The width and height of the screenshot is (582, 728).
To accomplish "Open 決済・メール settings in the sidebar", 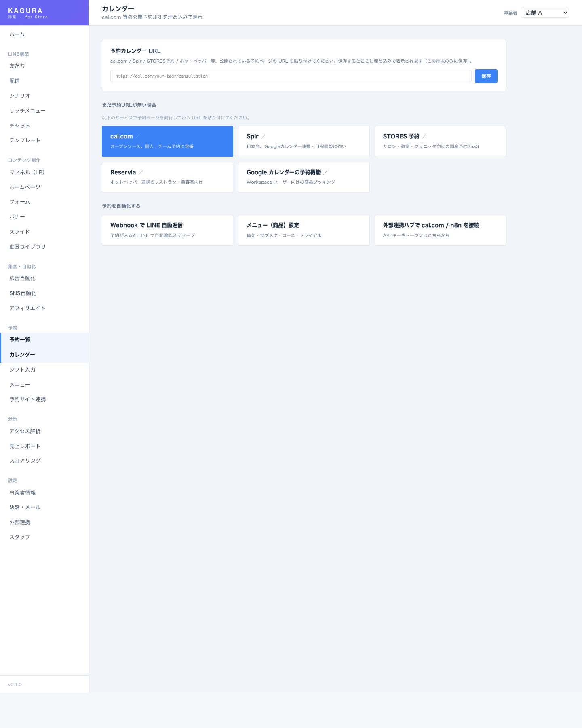I will (25, 507).
